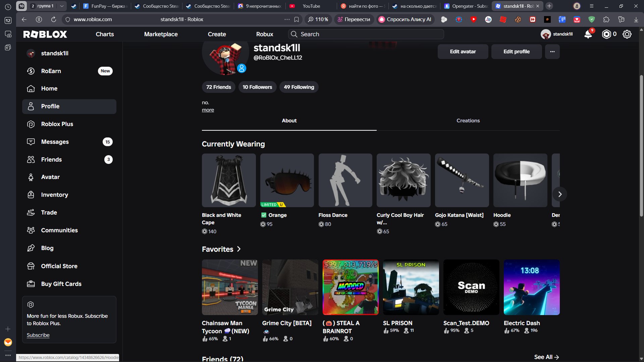
Task: Bookmark this page in address bar
Action: tap(297, 19)
